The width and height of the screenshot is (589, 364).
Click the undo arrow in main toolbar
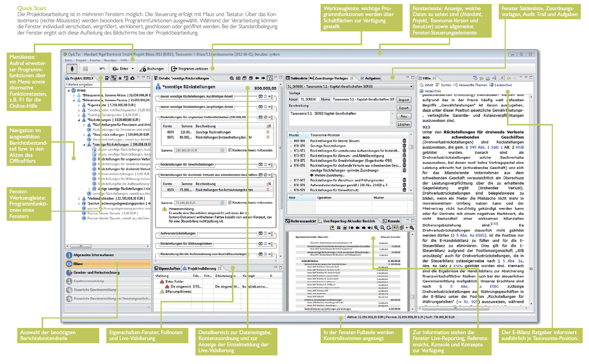point(102,69)
